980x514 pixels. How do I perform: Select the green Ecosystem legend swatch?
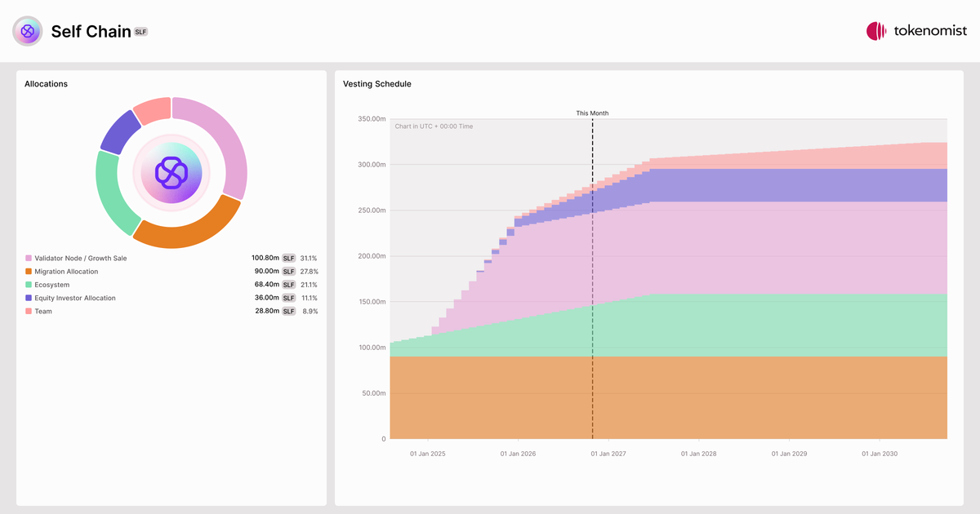(29, 285)
